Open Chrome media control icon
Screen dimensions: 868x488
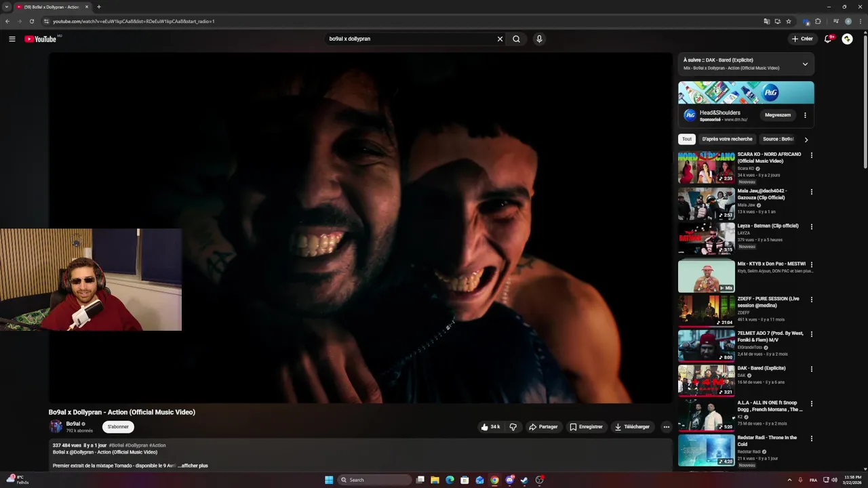[836, 21]
